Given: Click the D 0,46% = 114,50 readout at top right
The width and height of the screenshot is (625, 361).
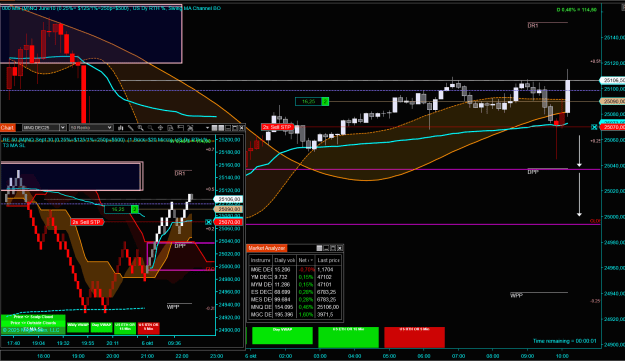Looking at the screenshot, I should (577, 10).
